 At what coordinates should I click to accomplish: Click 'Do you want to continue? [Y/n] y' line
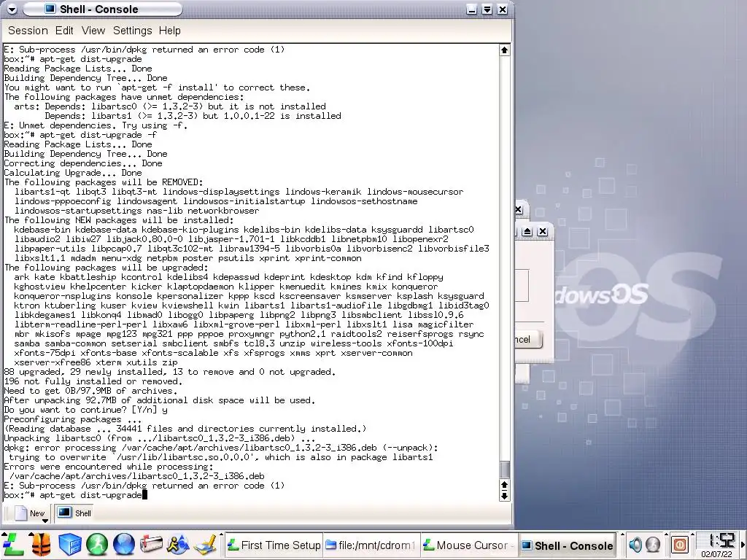tap(86, 410)
